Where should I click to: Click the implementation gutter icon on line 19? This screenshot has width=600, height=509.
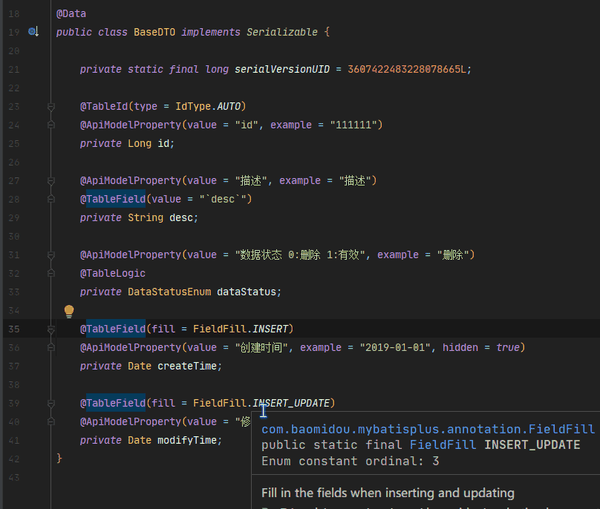(33, 32)
